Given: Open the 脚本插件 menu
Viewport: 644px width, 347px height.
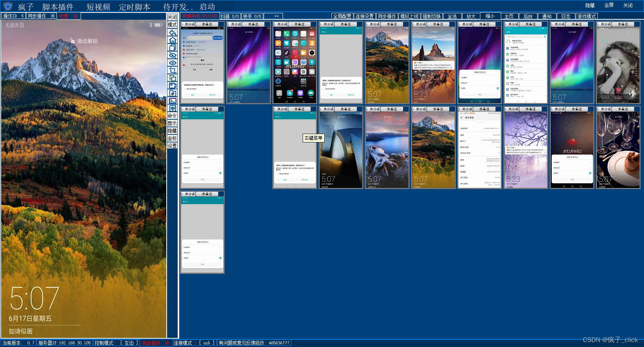Looking at the screenshot, I should click(x=58, y=7).
